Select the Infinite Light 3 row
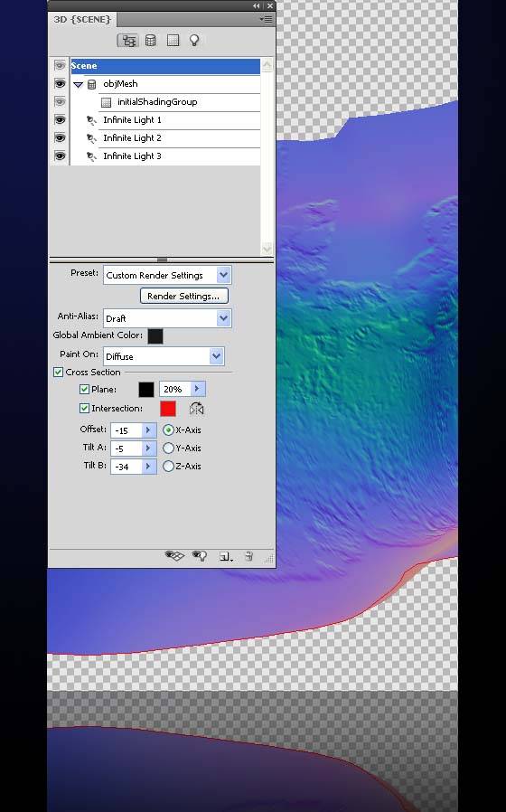506x812 pixels. click(165, 156)
